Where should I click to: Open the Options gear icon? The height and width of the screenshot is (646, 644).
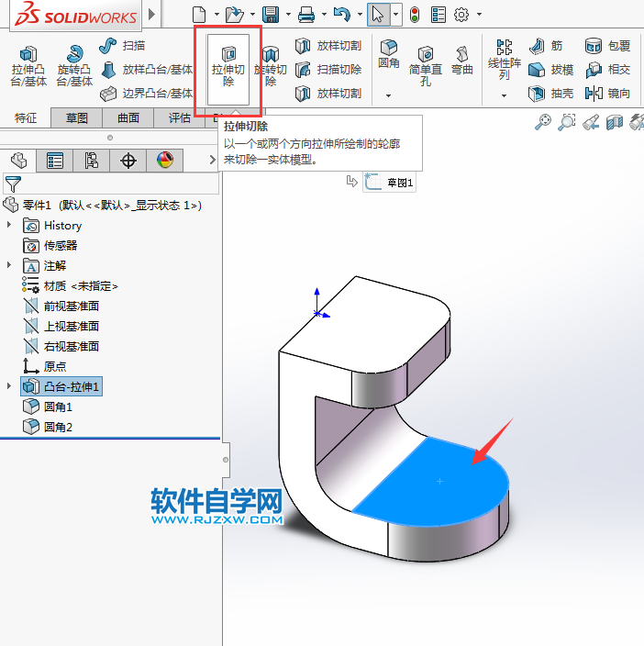point(461,15)
